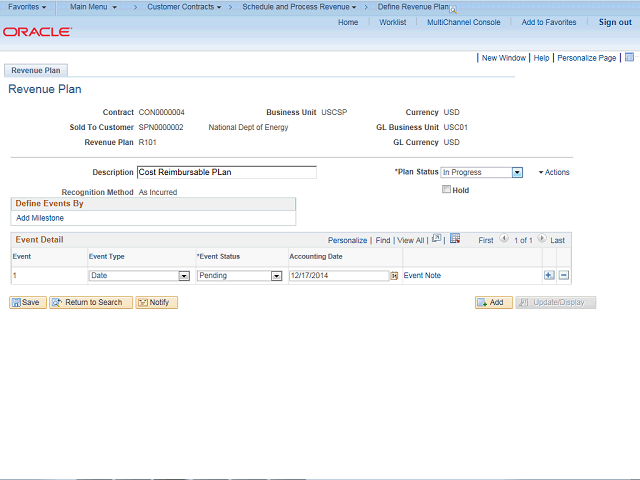
Task: Click the zoom grid icon in Event Detail
Action: [x=436, y=238]
